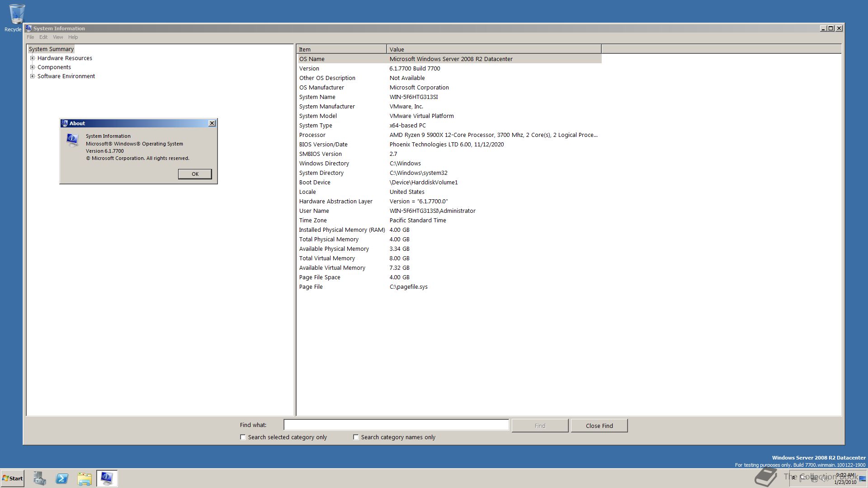Click the Find button
Screen dimensions: 868x488
[540, 426]
